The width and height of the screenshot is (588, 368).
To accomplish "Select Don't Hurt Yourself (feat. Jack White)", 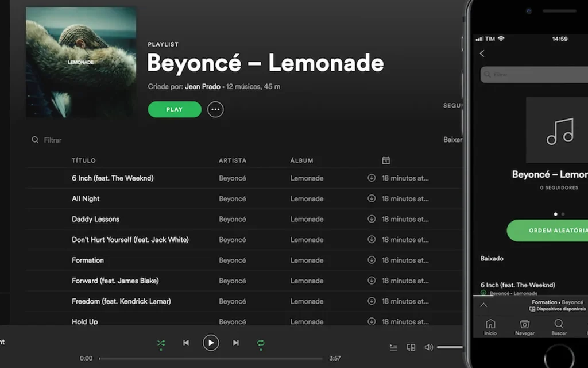I will pyautogui.click(x=130, y=240).
